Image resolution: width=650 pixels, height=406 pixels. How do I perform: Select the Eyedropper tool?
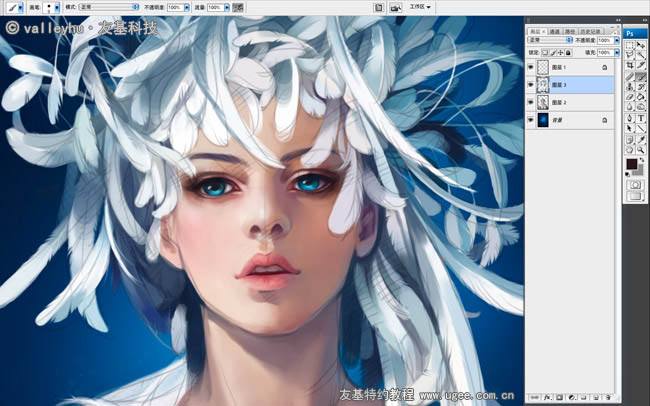(641, 140)
